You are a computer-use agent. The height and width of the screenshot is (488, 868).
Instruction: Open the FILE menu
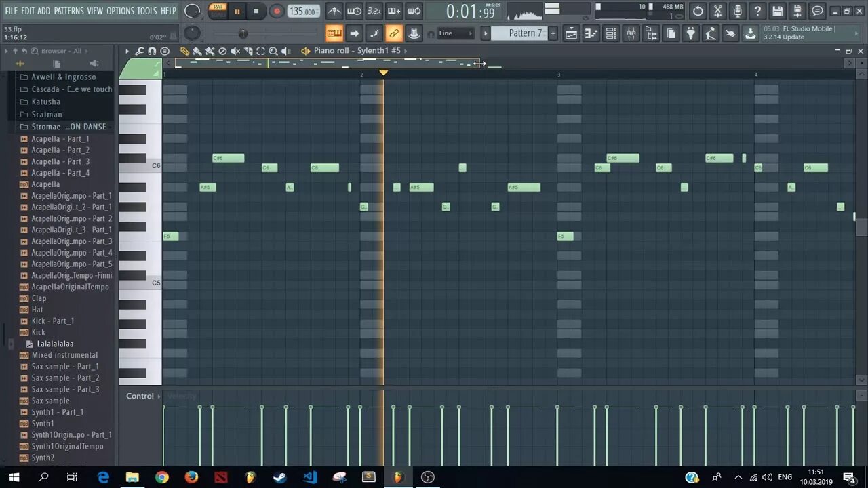pos(11,11)
